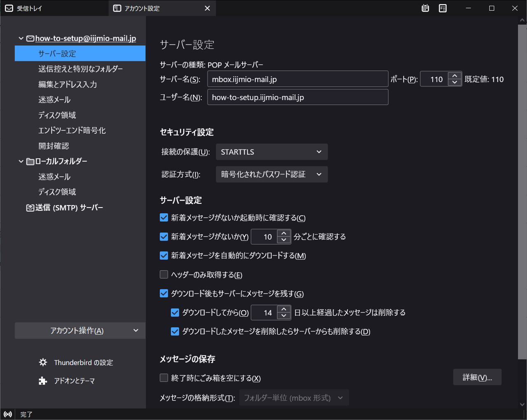The width and height of the screenshot is (527, 420).
Task: Select the アカウント設定 tab
Action: point(162,8)
